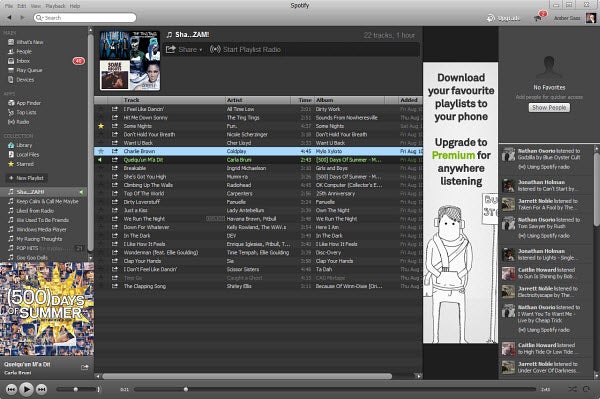Sort by the Added column header
Viewport: 600px width, 399px height.
click(410, 100)
